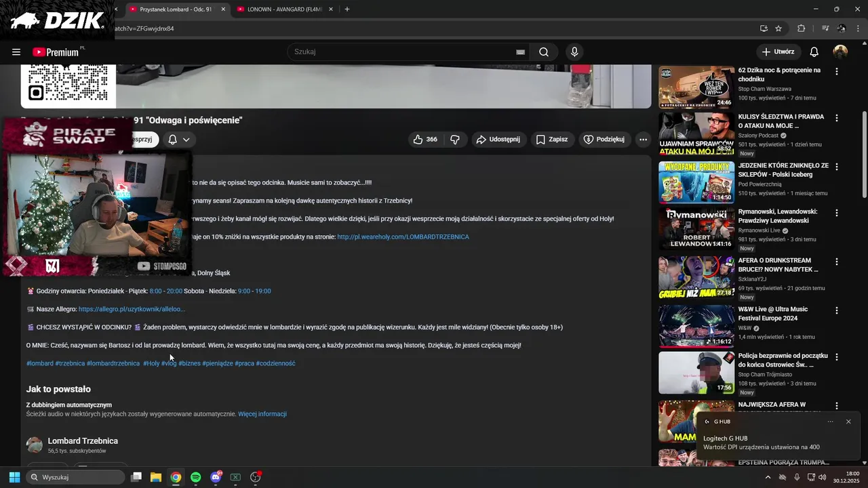868x488 pixels.
Task: Open YouTube notifications bell
Action: pyautogui.click(x=814, y=52)
